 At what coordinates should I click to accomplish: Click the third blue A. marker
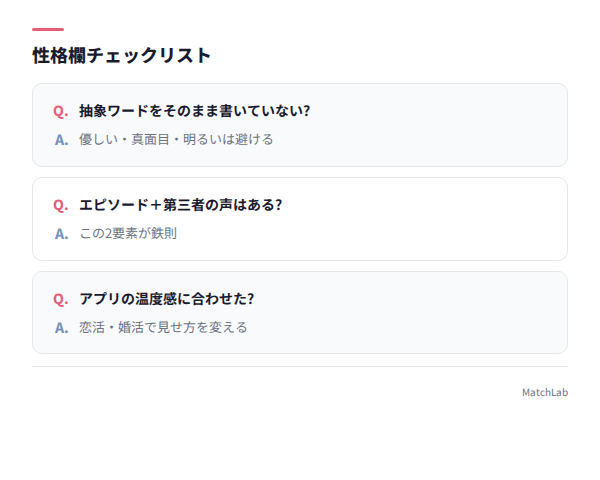[x=61, y=328]
